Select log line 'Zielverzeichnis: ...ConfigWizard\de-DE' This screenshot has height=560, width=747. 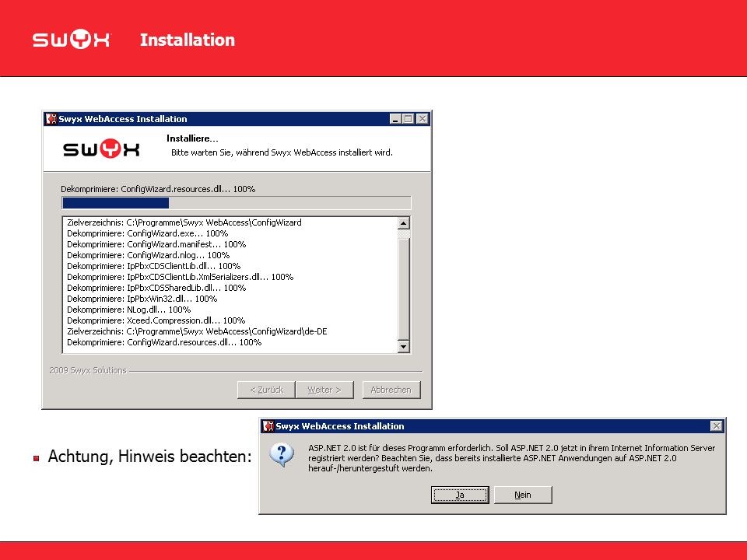(x=197, y=332)
